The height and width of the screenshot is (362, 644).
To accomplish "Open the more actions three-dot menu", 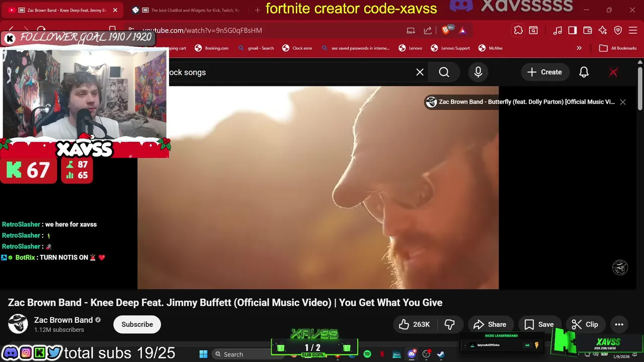I will [619, 324].
